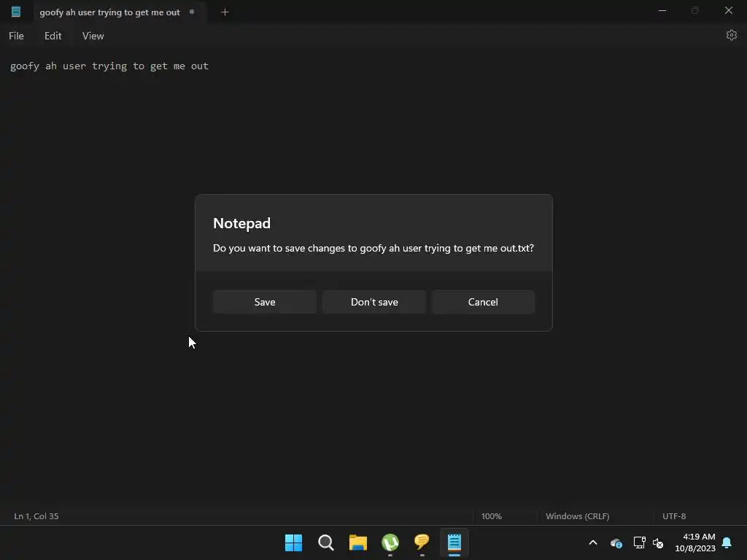Screen dimensions: 747x560
Task: Click the muted volume tray icon
Action: [658, 542]
